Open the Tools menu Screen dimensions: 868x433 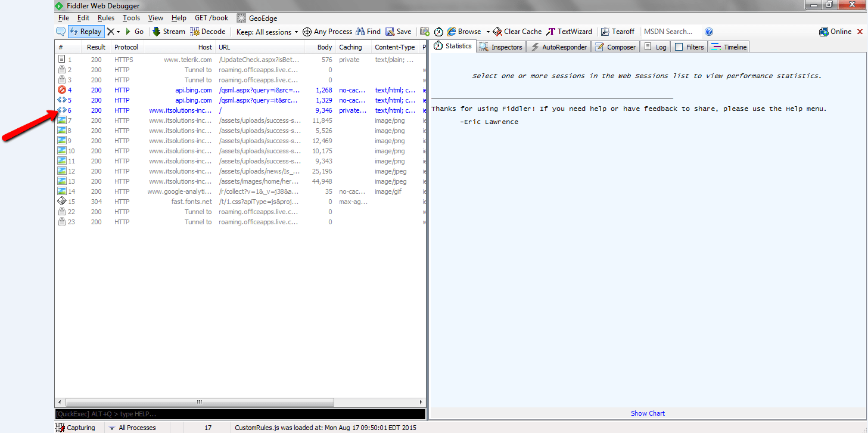point(131,18)
